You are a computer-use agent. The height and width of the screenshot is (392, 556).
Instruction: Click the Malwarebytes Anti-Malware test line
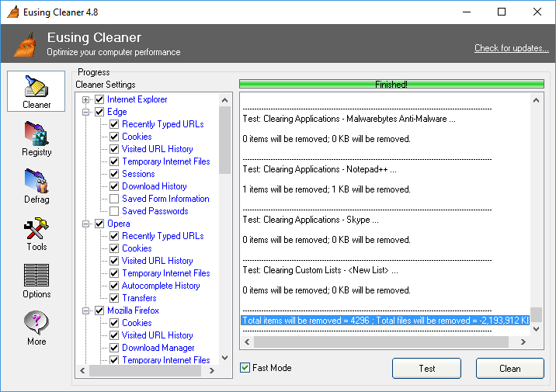pos(349,119)
